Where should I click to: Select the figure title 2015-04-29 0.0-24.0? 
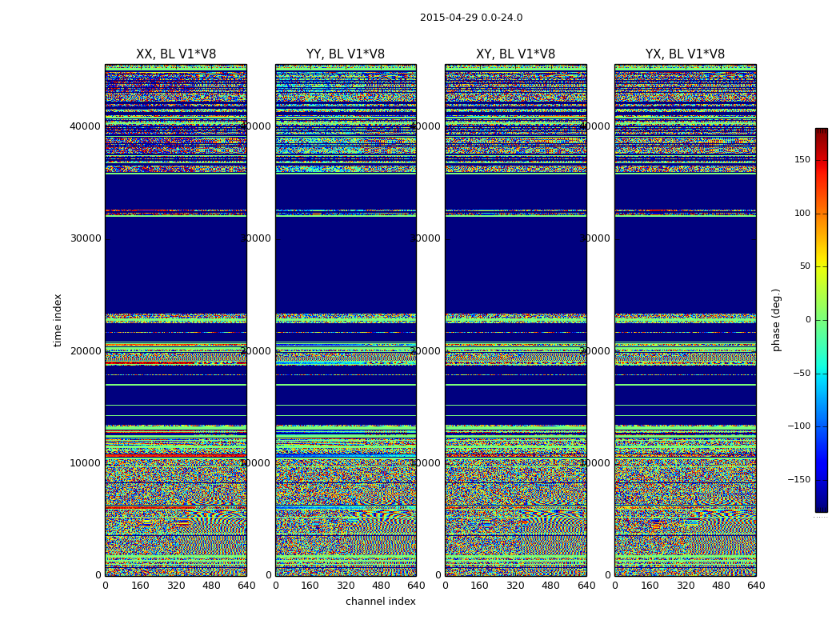click(471, 18)
